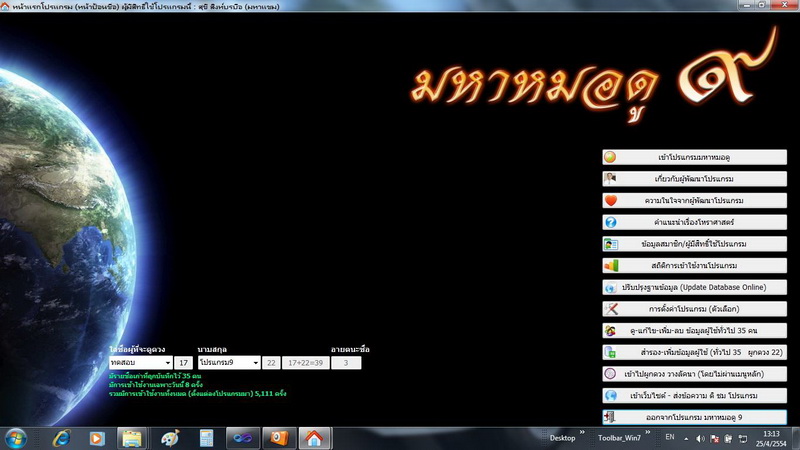
Task: Click the sum field 17+22=39
Action: point(306,363)
